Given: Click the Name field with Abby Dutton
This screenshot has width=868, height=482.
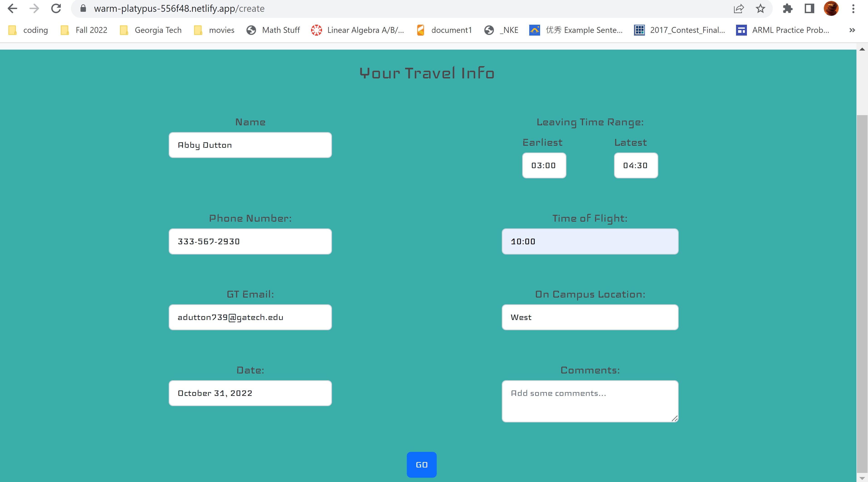Looking at the screenshot, I should [x=250, y=145].
